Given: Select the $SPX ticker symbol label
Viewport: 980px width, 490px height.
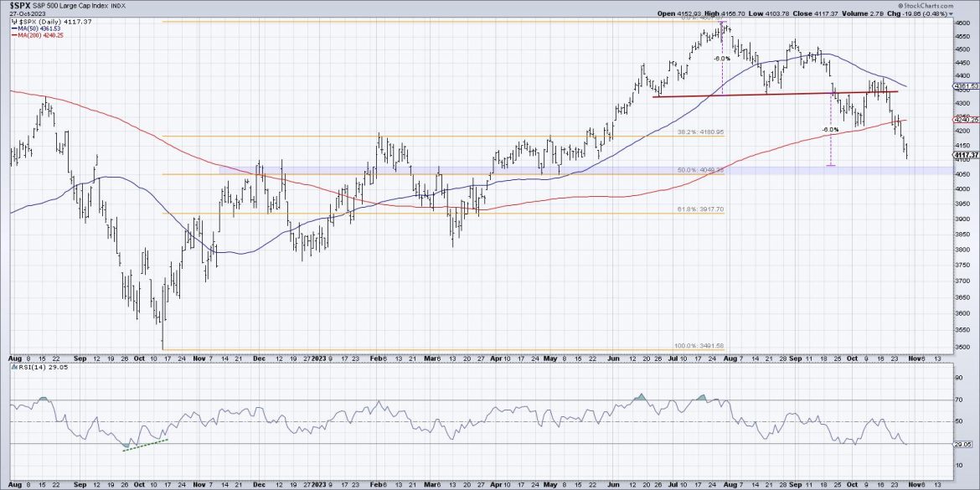Looking at the screenshot, I should click(x=19, y=6).
